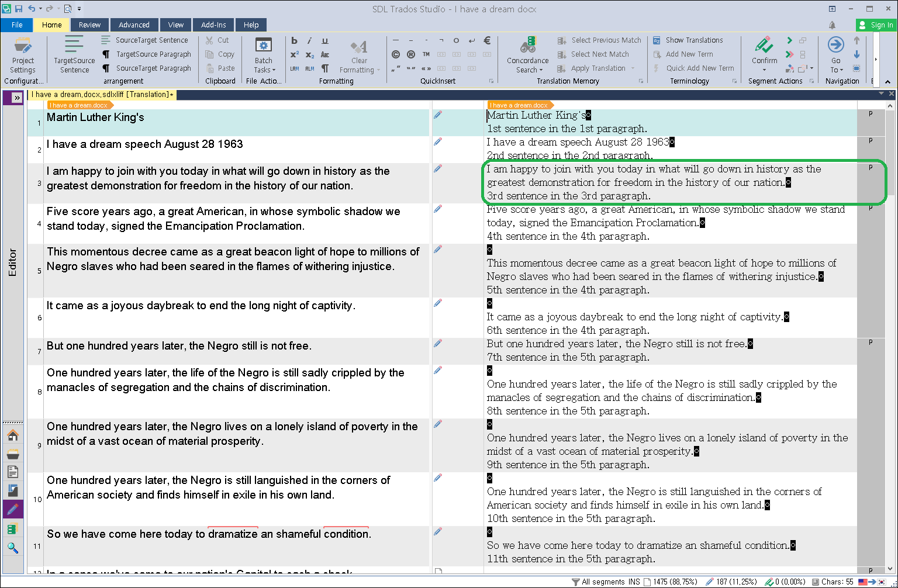Image resolution: width=898 pixels, height=588 pixels.
Task: Insert the euro sign from QuickInsert
Action: click(487, 40)
